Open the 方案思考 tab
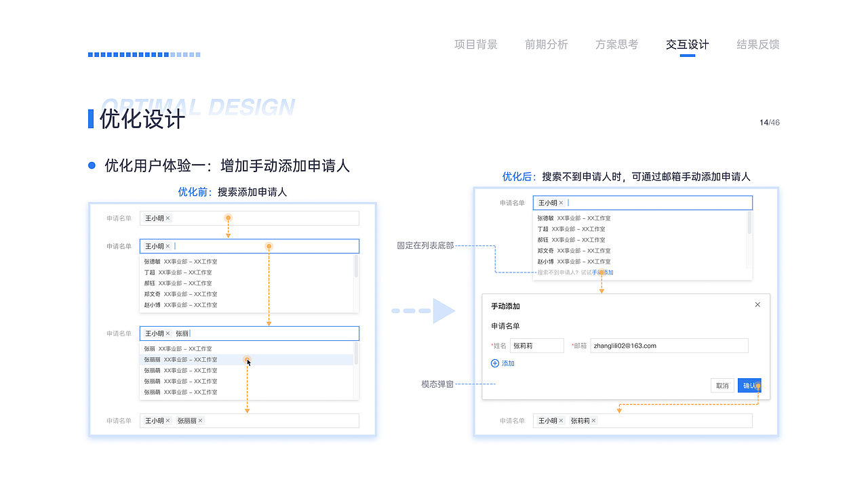Viewport: 868px width, 488px height. [617, 45]
